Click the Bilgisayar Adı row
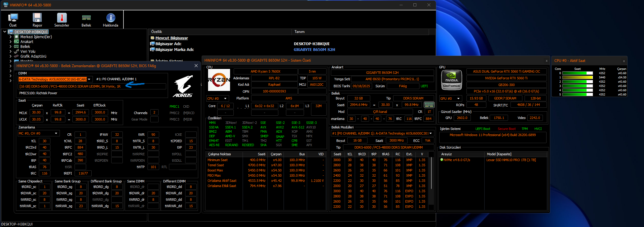 tap(292, 44)
